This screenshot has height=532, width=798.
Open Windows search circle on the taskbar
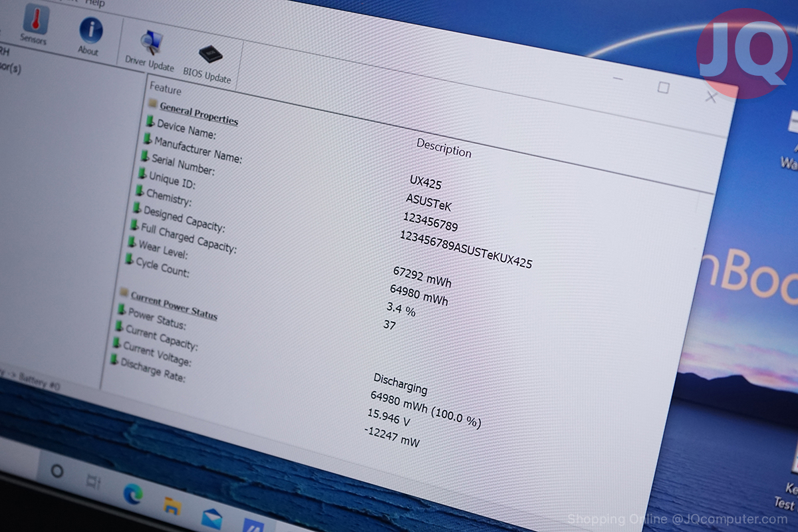point(57,471)
